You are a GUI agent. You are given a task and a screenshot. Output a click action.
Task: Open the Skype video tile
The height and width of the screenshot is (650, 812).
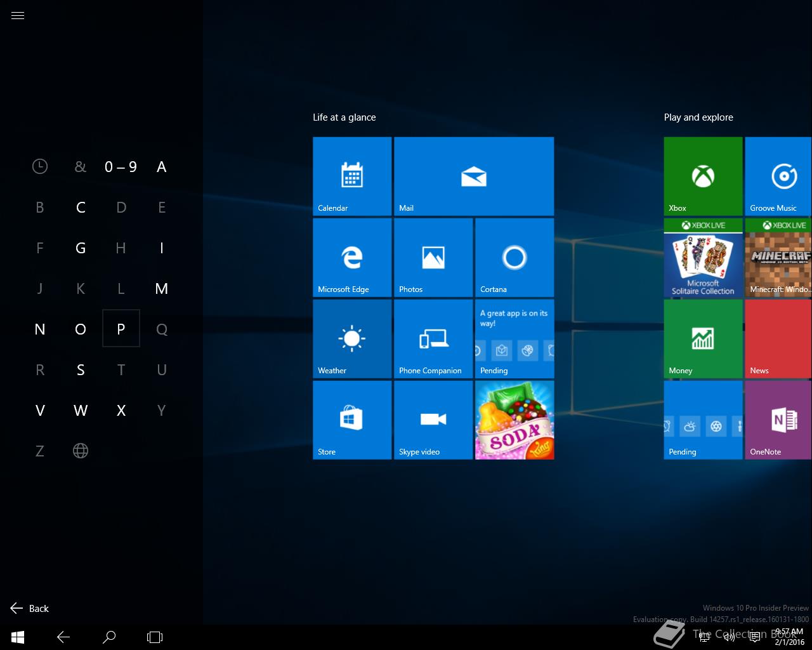(x=433, y=420)
